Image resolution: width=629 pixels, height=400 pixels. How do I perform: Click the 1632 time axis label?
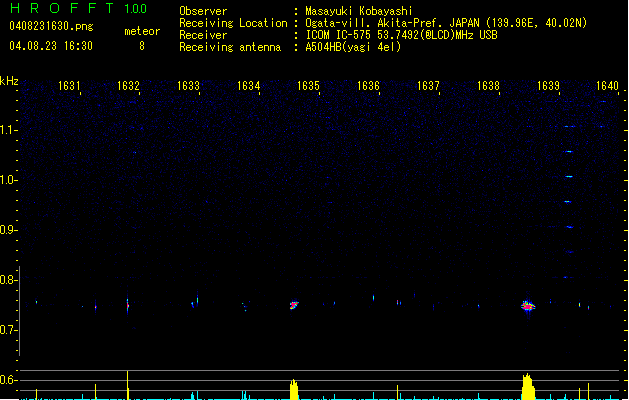pos(128,86)
